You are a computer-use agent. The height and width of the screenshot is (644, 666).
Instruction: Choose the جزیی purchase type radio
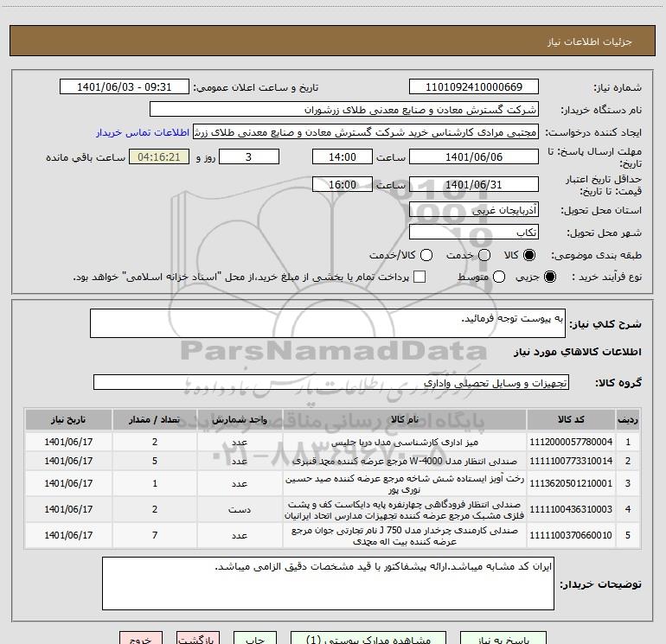(550, 277)
